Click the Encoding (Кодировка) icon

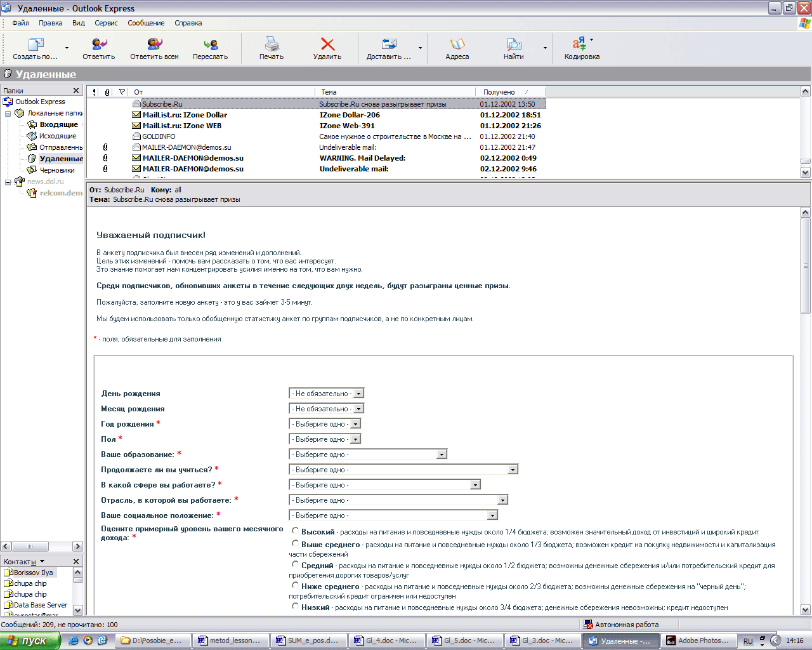[x=579, y=44]
